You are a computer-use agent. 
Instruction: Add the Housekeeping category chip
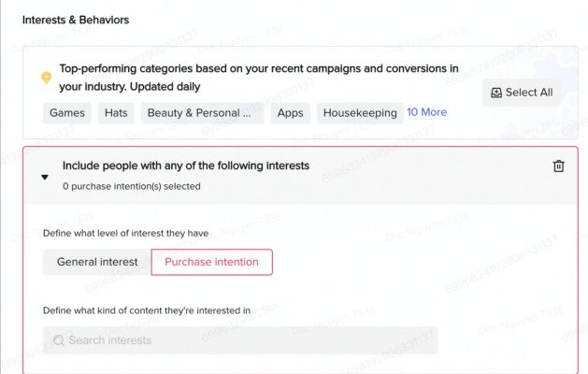click(x=360, y=113)
